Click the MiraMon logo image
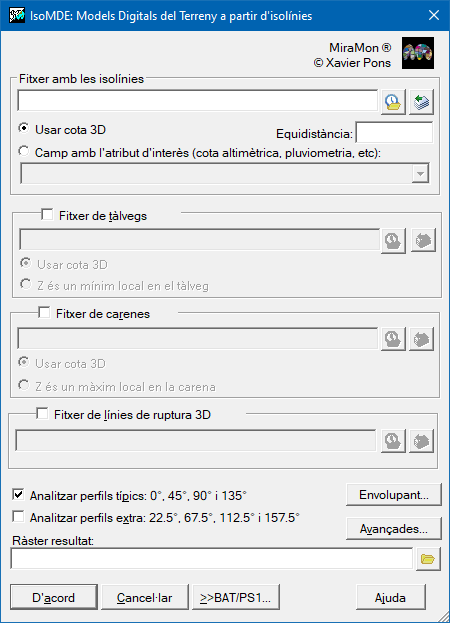The image size is (450, 623). tap(418, 53)
